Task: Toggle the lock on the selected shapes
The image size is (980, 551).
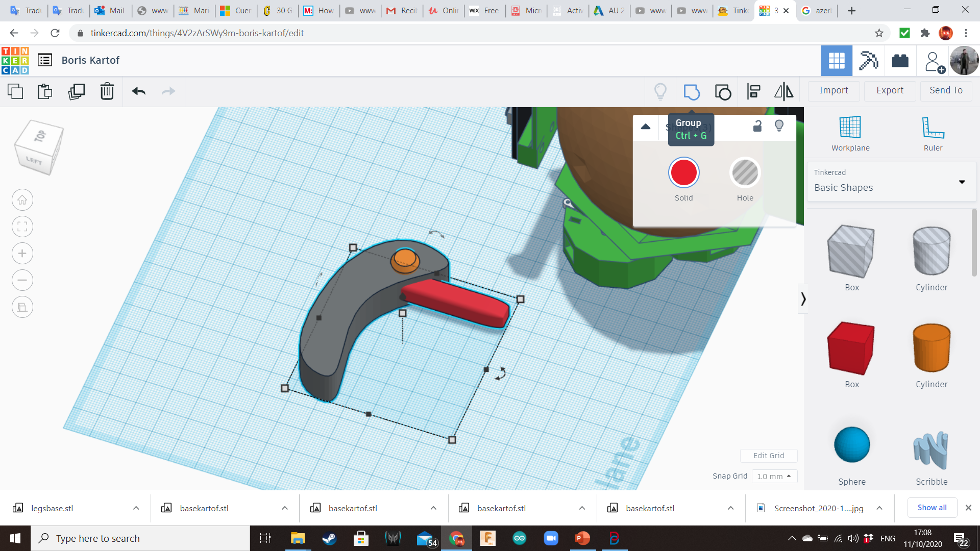Action: (756, 126)
